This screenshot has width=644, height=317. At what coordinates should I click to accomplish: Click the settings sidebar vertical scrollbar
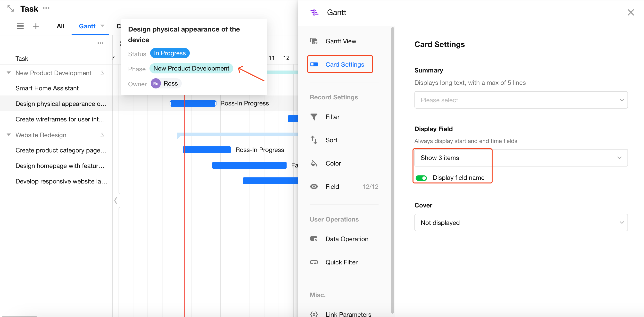click(392, 170)
